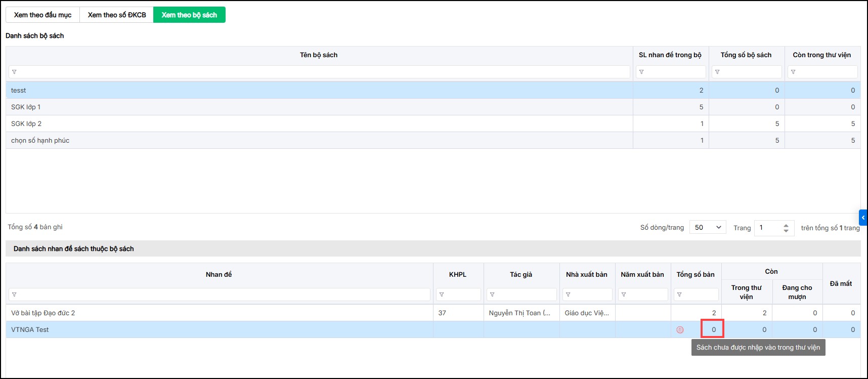
Task: Click the Nhà xuất bản filter input
Action: pos(590,294)
